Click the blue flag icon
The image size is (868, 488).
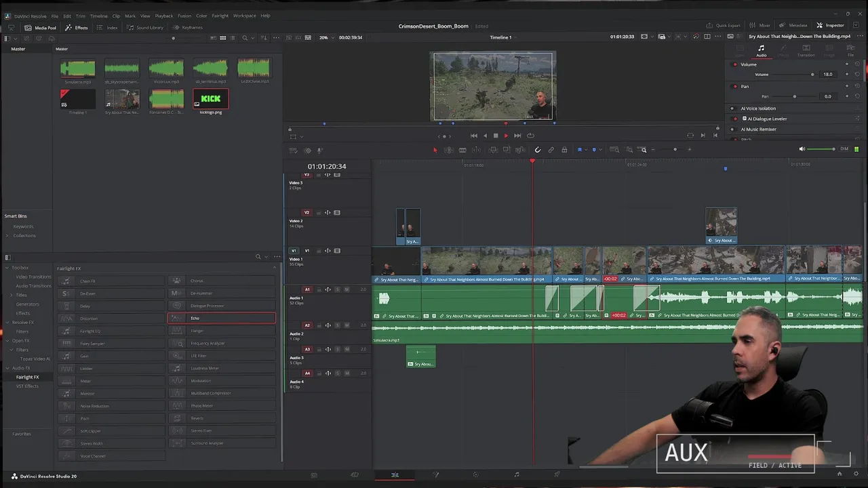[x=580, y=150]
